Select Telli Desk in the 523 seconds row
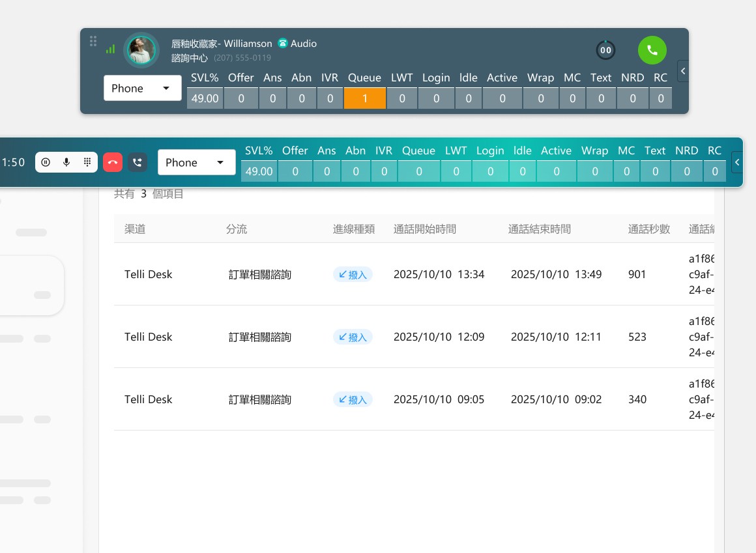 click(x=148, y=337)
